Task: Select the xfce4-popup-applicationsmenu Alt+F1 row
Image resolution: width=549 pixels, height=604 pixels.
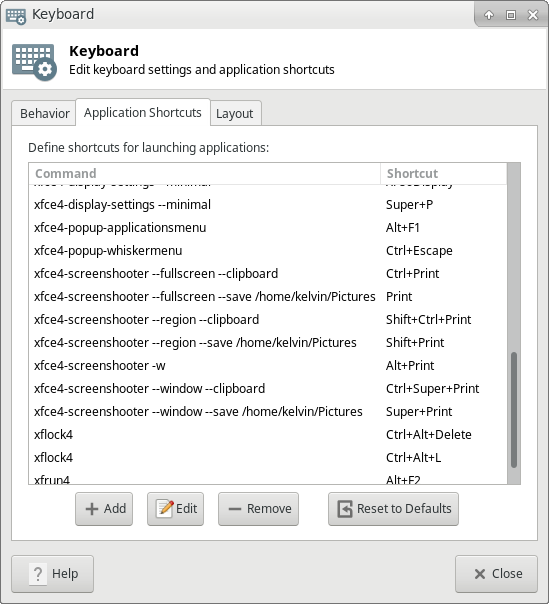Action: [268, 228]
